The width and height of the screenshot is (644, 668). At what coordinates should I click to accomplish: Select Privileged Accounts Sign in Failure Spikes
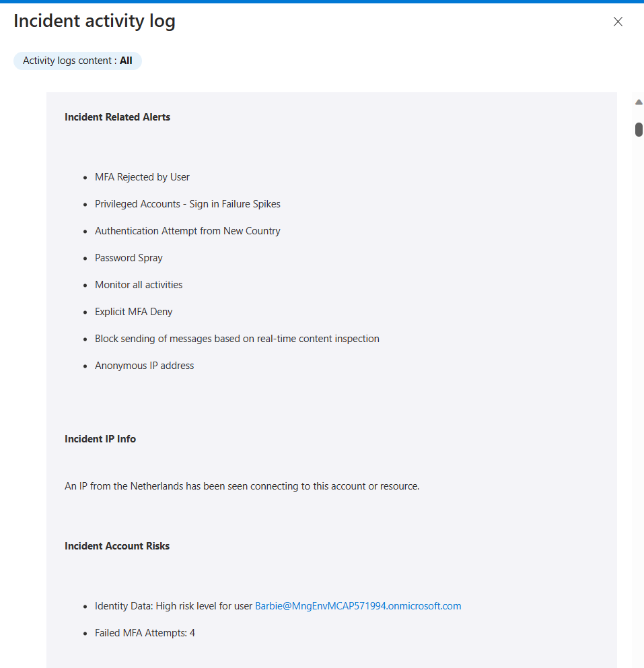click(x=187, y=204)
